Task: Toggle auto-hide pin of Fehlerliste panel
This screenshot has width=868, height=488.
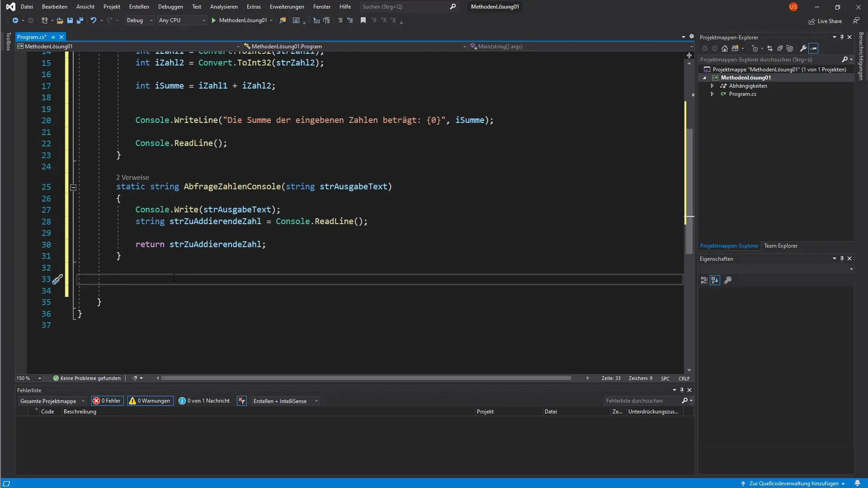Action: [682, 390]
